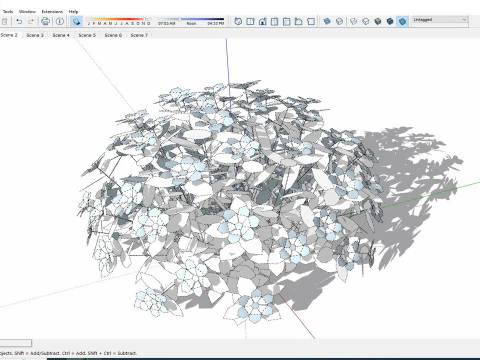Switch to Top view icon
Screen dimensions: 480x360
pyautogui.click(x=250, y=21)
